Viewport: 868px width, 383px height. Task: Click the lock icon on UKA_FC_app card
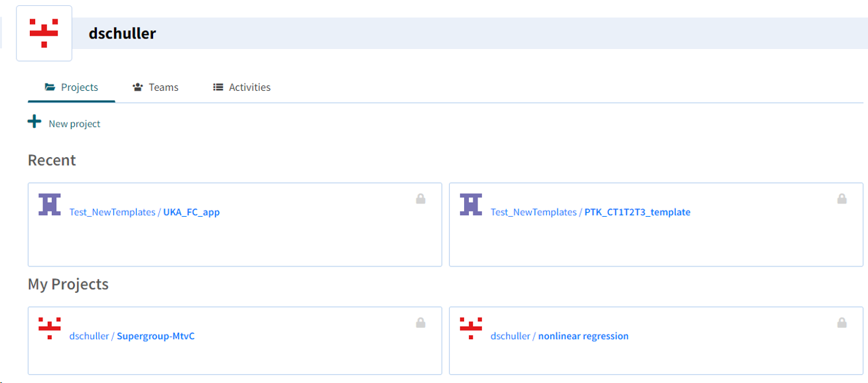pyautogui.click(x=420, y=199)
